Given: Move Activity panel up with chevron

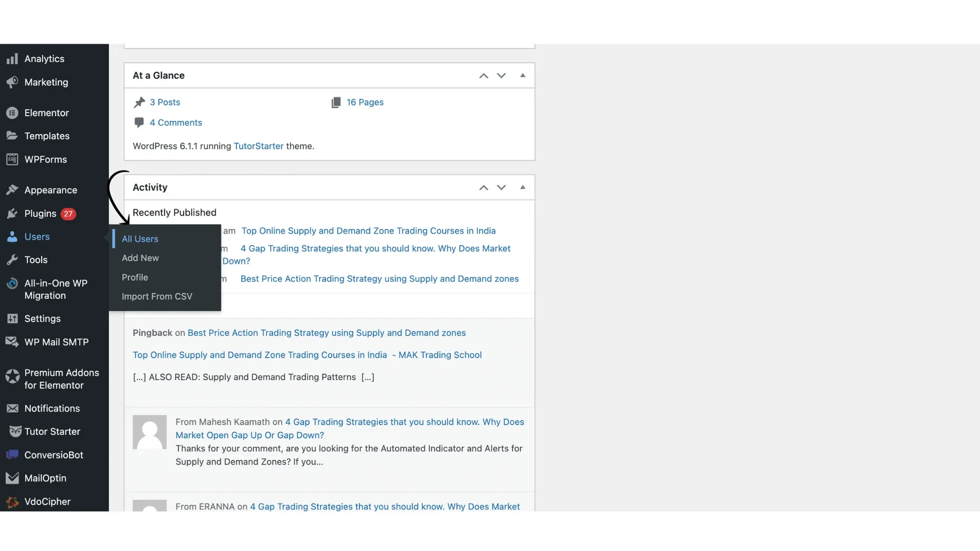Looking at the screenshot, I should coord(483,188).
